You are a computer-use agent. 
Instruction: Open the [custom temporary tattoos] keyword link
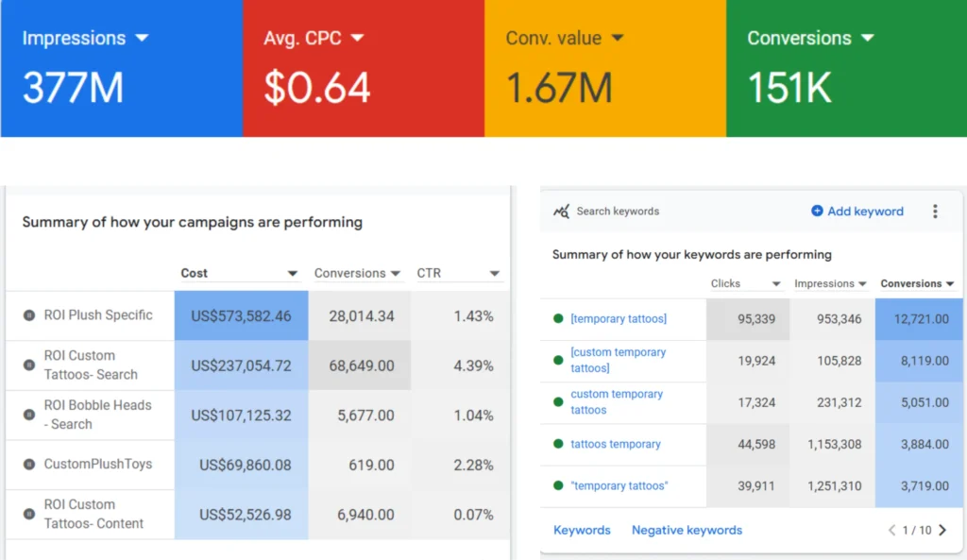click(x=618, y=360)
